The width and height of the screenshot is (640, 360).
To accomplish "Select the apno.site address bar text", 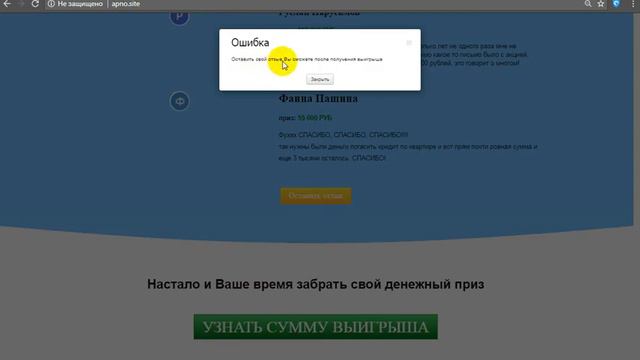I will pos(126,4).
